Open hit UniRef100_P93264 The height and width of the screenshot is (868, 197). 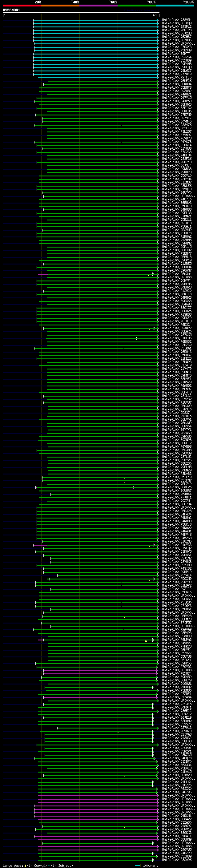pos(176,57)
